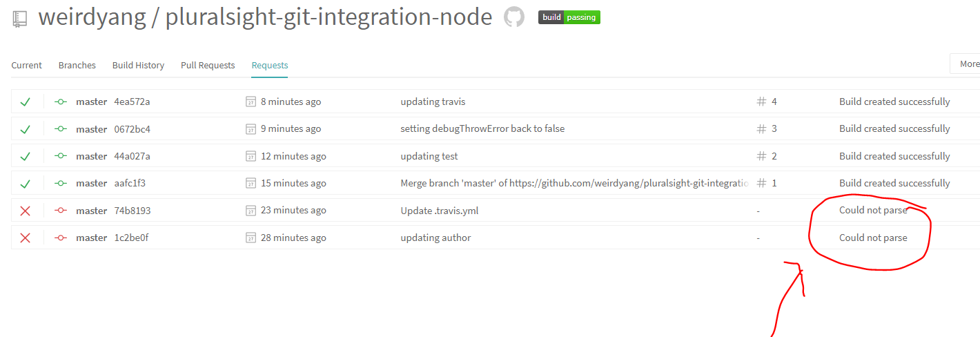The height and width of the screenshot is (337, 980).
Task: Click red X icon for commit 1c2be0f
Action: [26, 238]
